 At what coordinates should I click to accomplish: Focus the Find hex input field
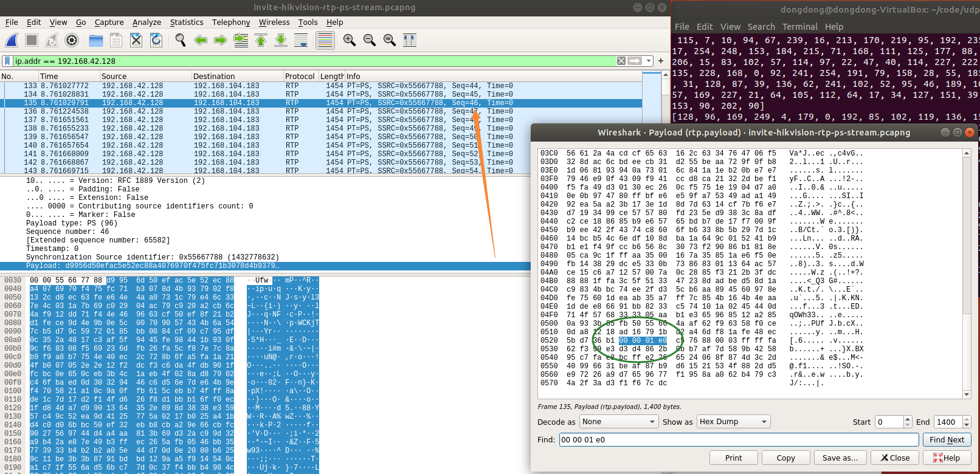pos(739,439)
